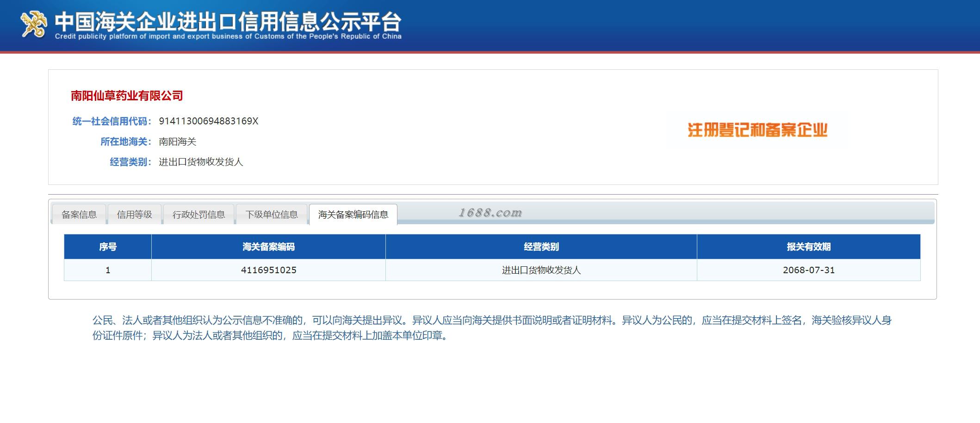This screenshot has height=423, width=980.
Task: Click row number 1 in the table
Action: point(108,270)
